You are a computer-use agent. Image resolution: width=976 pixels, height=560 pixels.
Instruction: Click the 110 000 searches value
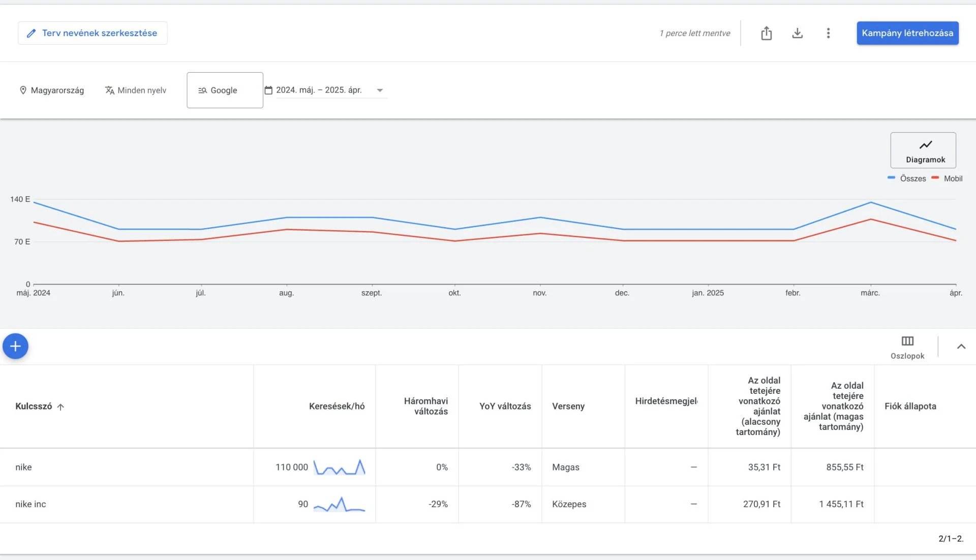click(x=292, y=467)
